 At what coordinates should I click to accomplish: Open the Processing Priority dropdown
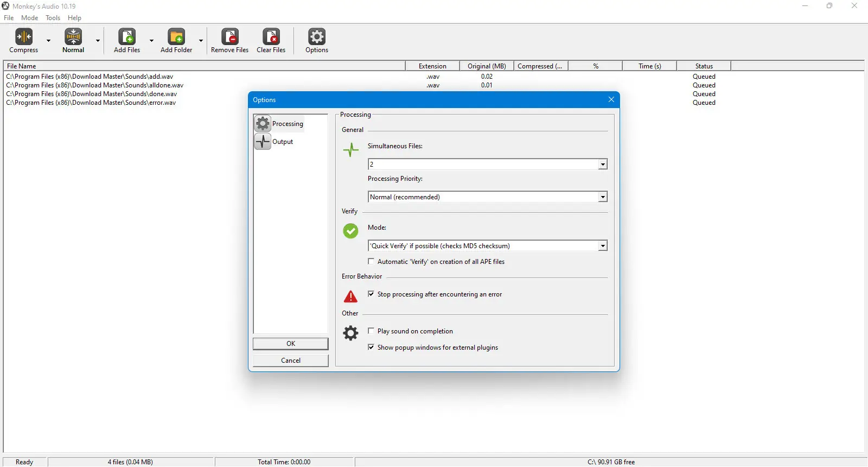[603, 197]
